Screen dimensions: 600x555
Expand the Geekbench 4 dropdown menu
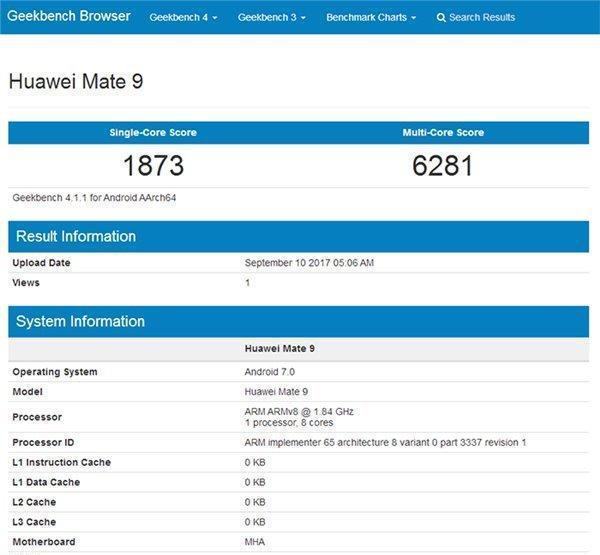click(x=183, y=18)
